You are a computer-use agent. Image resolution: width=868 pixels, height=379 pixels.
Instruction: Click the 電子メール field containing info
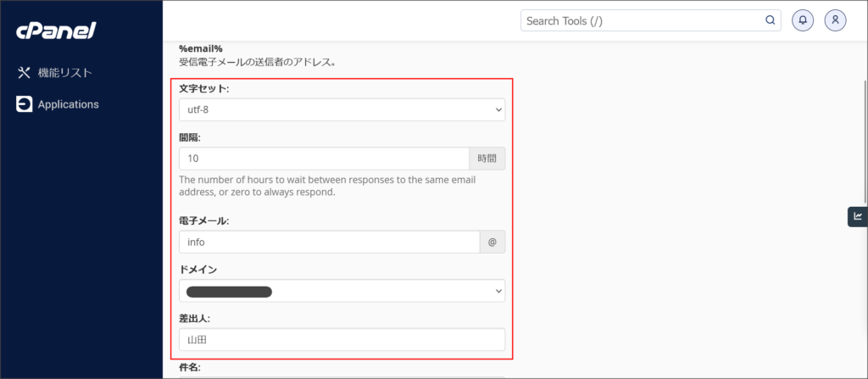click(329, 242)
